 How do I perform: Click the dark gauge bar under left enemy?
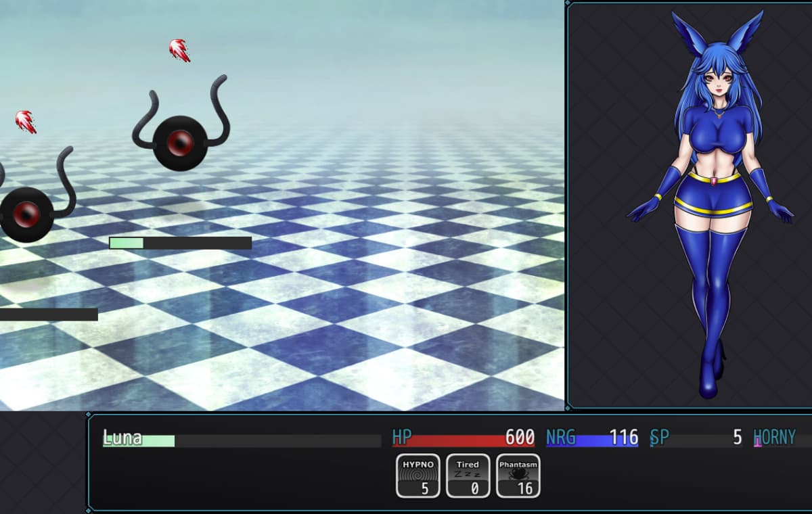tap(49, 314)
